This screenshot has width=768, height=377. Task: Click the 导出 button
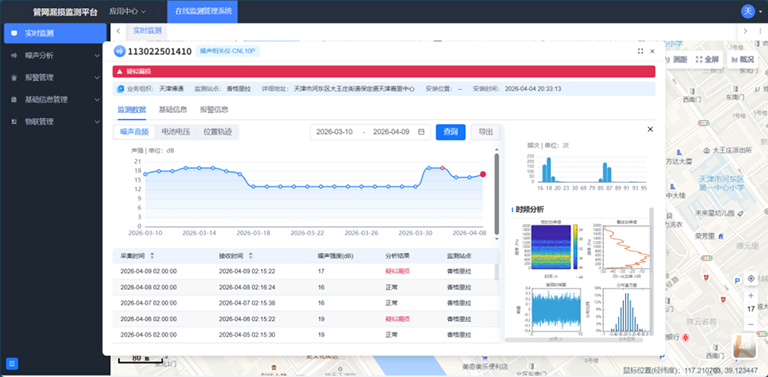pos(485,132)
